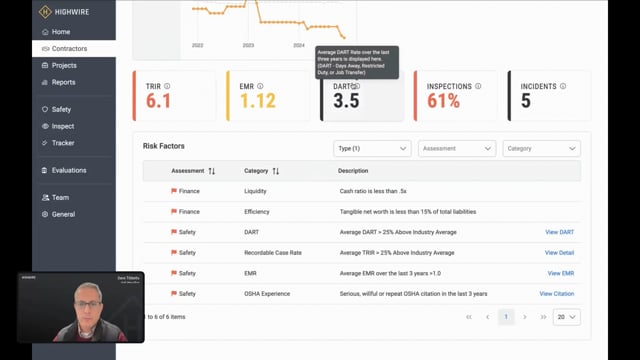Click flag icon in OSHA Experience row
This screenshot has width=640, height=360.
coord(173,293)
